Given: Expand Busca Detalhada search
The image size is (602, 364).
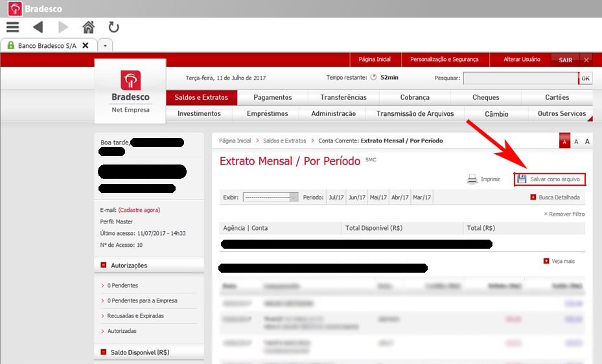Looking at the screenshot, I should point(533,198).
